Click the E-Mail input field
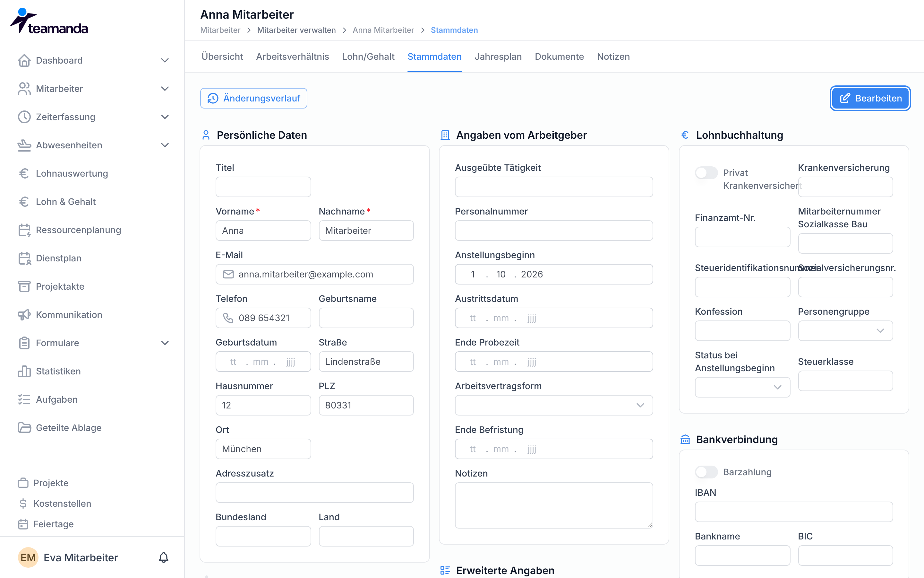Image resolution: width=924 pixels, height=578 pixels. (x=315, y=274)
